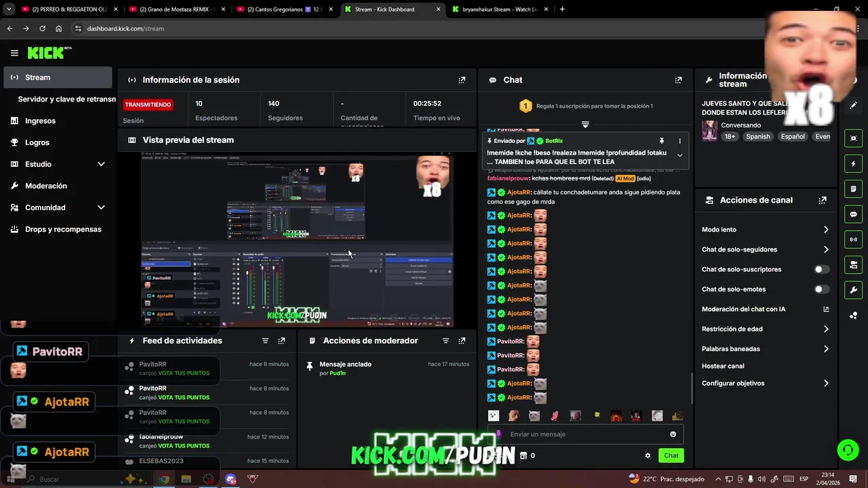Image resolution: width=868 pixels, height=488 pixels.
Task: Open File Explorer from the taskbar
Action: click(186, 479)
